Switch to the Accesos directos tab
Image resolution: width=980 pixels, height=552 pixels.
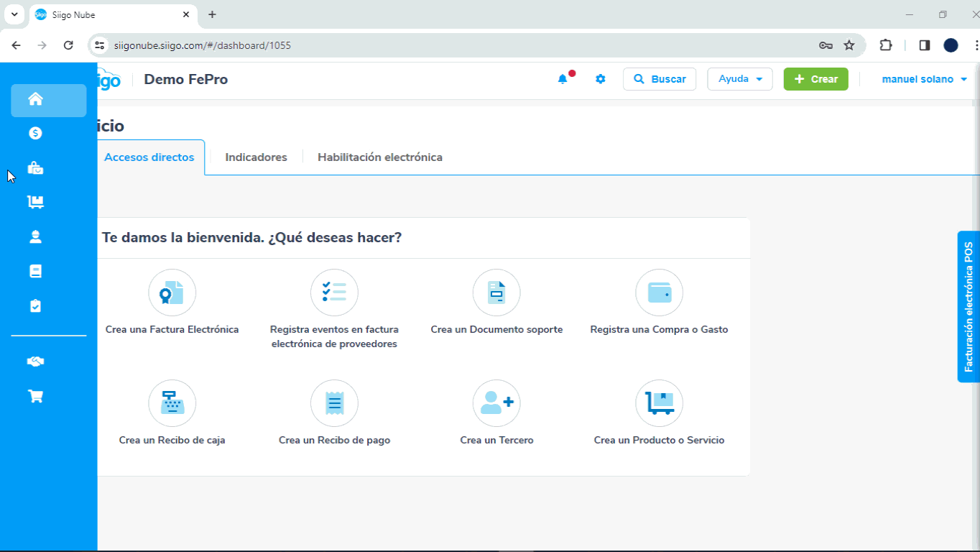[x=149, y=157]
